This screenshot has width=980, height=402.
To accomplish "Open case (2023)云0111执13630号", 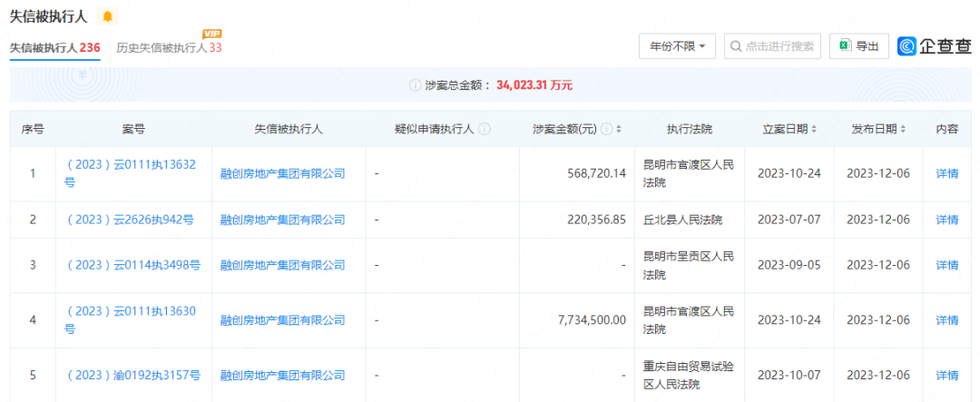I will pyautogui.click(x=131, y=320).
